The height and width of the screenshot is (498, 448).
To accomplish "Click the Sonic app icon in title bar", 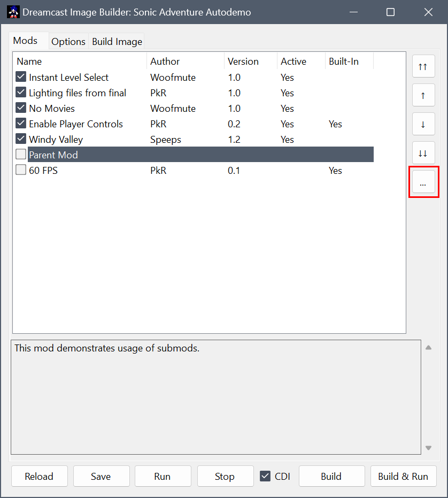I will pos(13,12).
